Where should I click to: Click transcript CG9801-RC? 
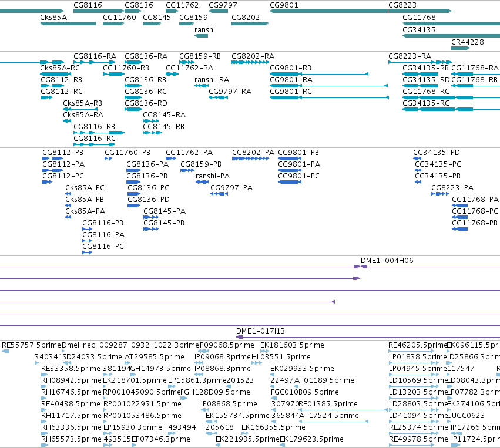click(x=330, y=97)
